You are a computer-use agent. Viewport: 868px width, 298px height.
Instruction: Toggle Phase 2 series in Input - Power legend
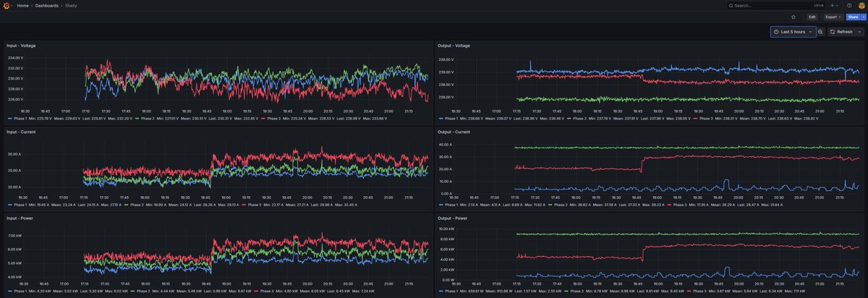pos(142,290)
